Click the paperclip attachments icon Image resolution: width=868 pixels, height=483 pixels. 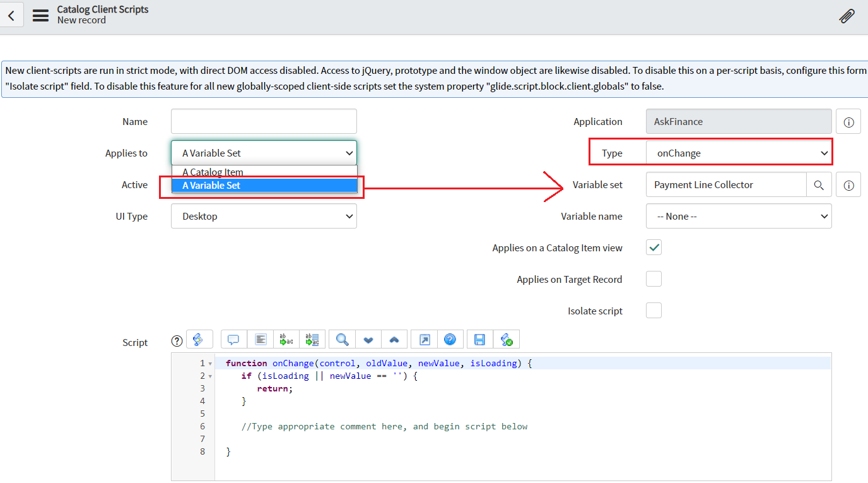click(x=847, y=16)
